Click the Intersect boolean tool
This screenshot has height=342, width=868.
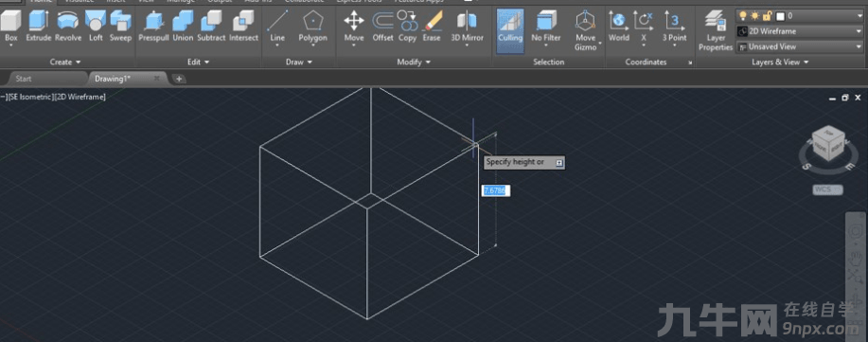pyautogui.click(x=243, y=26)
